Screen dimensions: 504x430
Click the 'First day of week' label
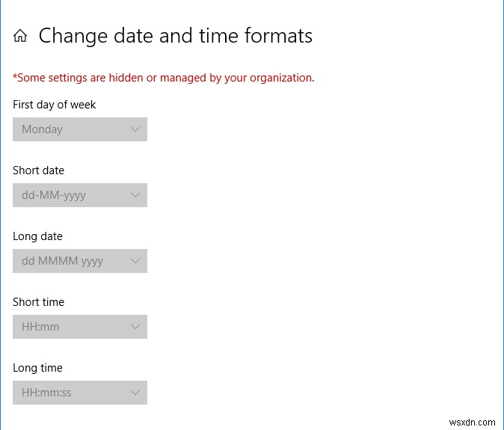click(55, 105)
